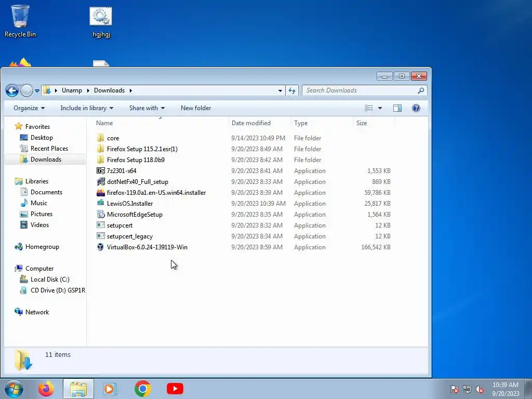Expand arrow after Downloads breadcrumb
This screenshot has width=532, height=399.
tap(130, 90)
